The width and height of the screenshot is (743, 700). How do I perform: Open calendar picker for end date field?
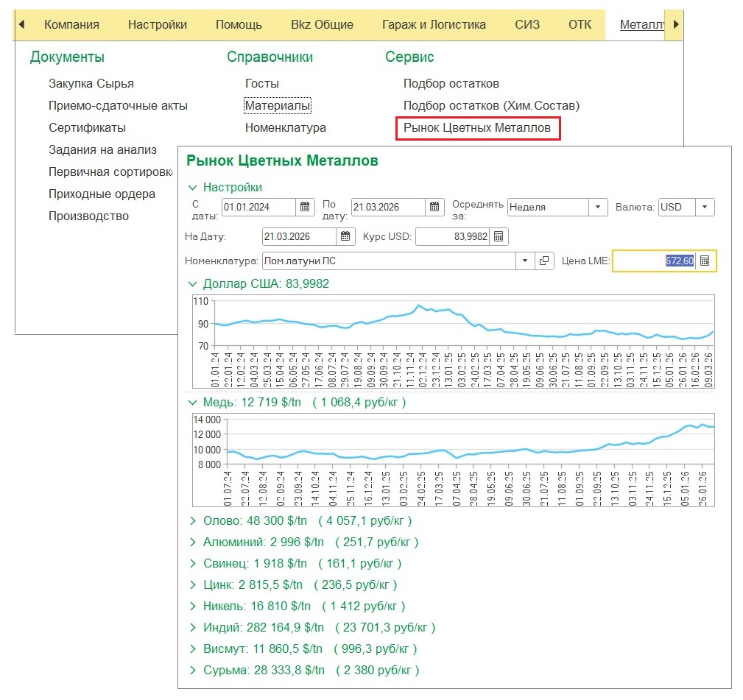tap(435, 208)
